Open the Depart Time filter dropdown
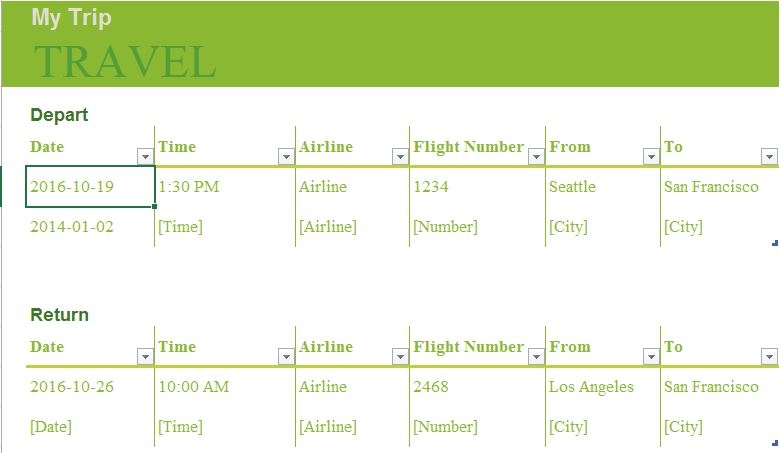 286,157
